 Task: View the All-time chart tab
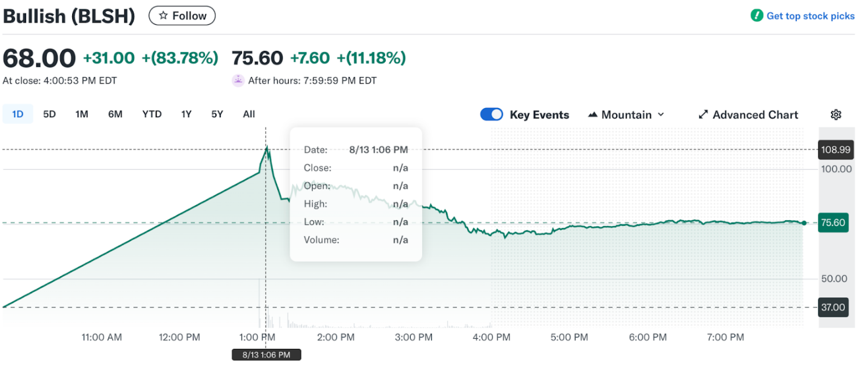tap(249, 113)
